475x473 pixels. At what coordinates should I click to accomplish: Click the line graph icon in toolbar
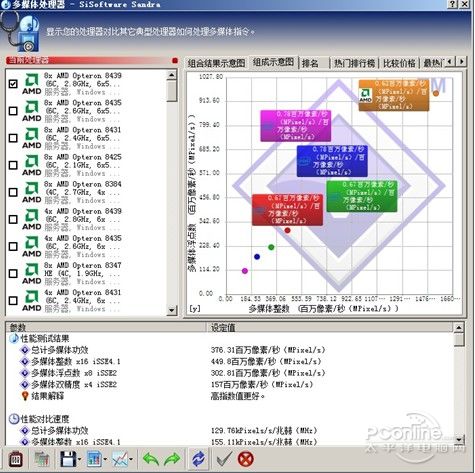pos(120,459)
